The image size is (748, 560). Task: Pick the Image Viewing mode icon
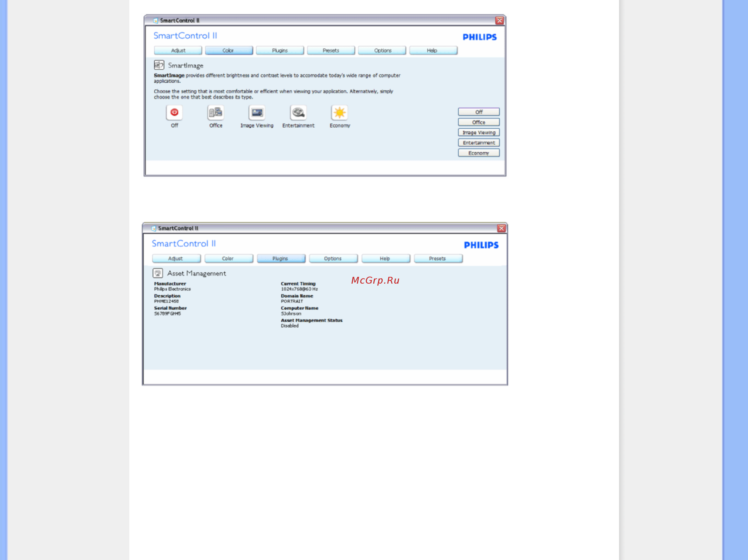(x=257, y=112)
